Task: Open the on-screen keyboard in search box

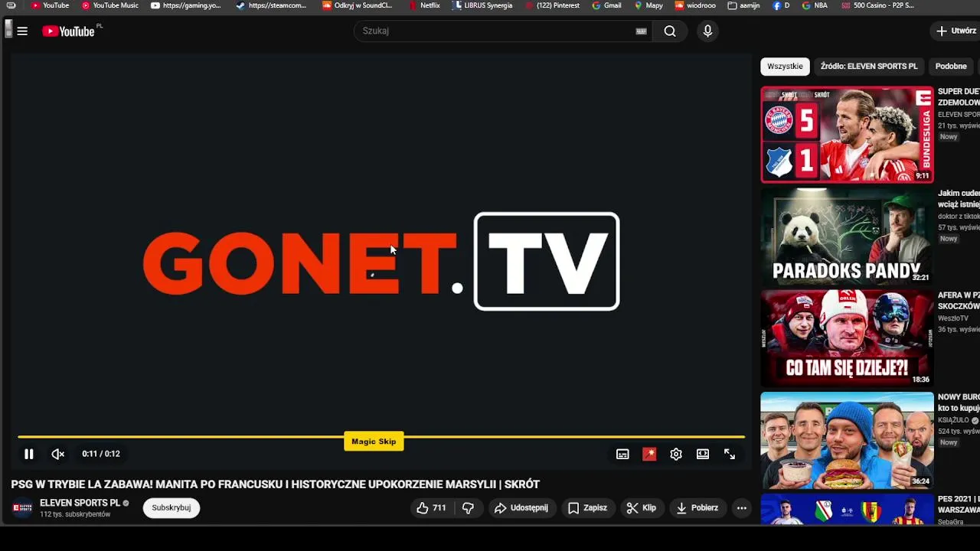Action: 642,31
